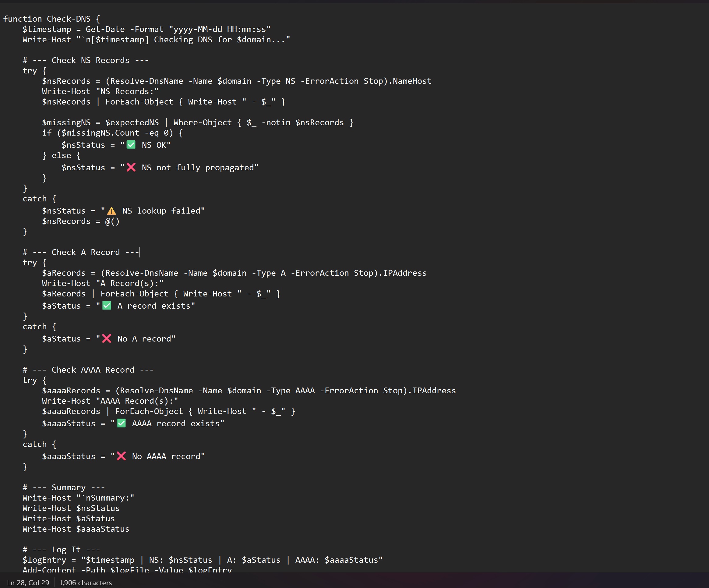This screenshot has width=709, height=588.
Task: Click the "Write-Host $aaaaStatus" summary line
Action: (x=76, y=529)
